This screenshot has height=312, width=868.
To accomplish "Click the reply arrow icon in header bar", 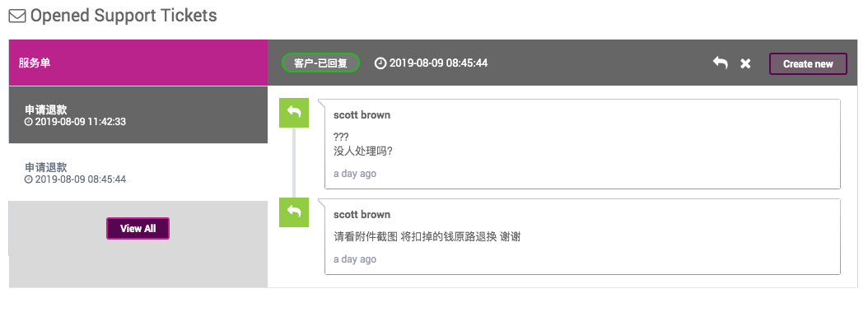I will (721, 63).
